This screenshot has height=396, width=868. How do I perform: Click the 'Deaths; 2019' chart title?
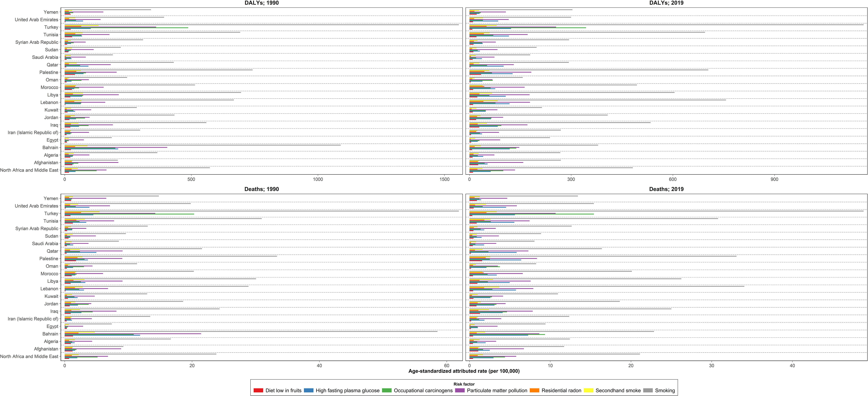667,189
